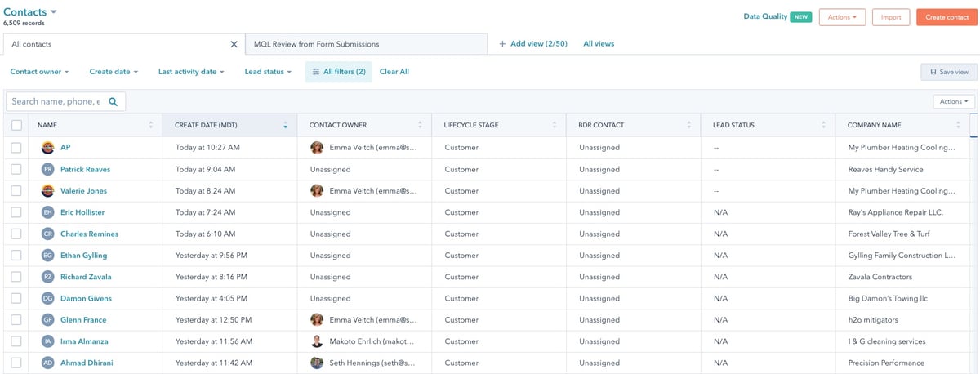Click Eric Hollister EH avatar
This screenshot has height=374, width=980.
(x=47, y=212)
